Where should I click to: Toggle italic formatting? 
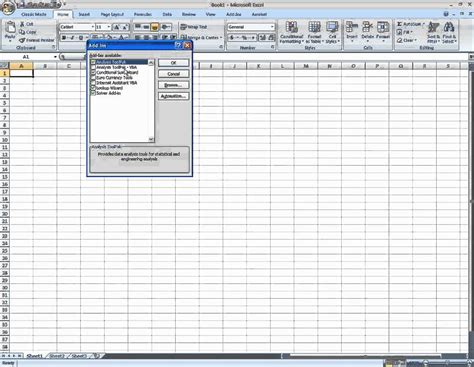coord(72,38)
